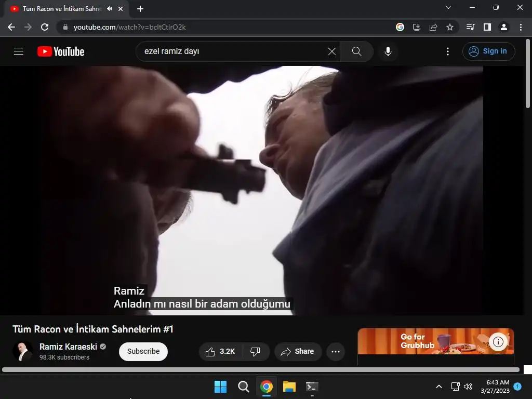Toggle Chrome side panel
The image size is (532, 399).
tap(487, 27)
